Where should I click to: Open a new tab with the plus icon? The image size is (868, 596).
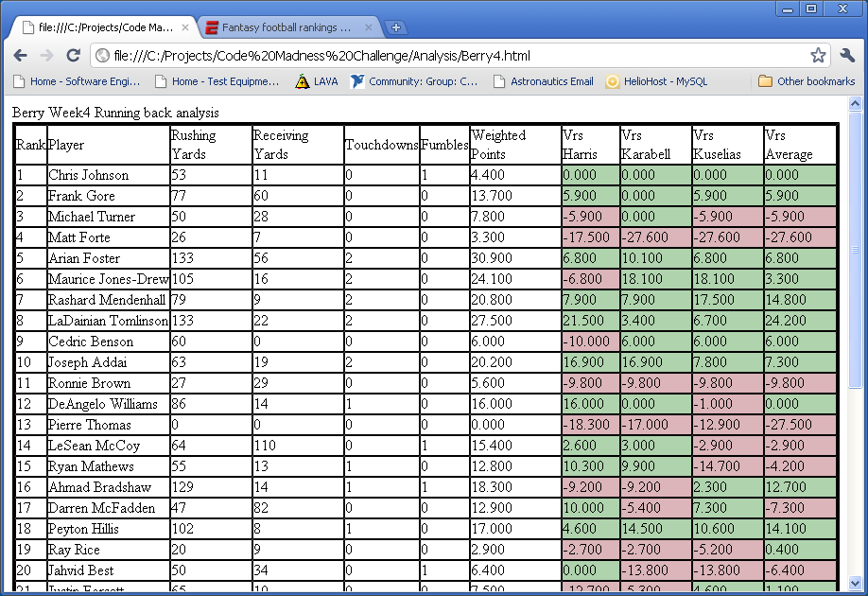pyautogui.click(x=395, y=26)
